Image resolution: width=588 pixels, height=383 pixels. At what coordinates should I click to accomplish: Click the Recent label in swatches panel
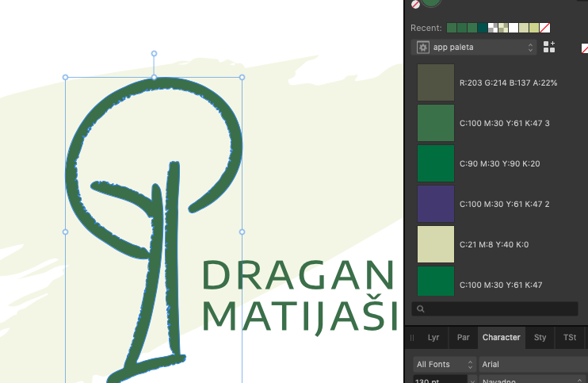tap(426, 28)
